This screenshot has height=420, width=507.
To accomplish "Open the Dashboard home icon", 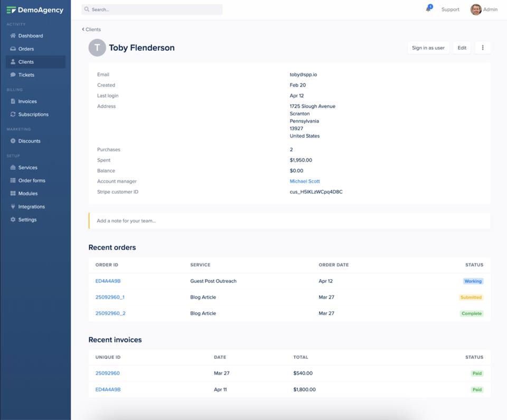I will tap(13, 35).
